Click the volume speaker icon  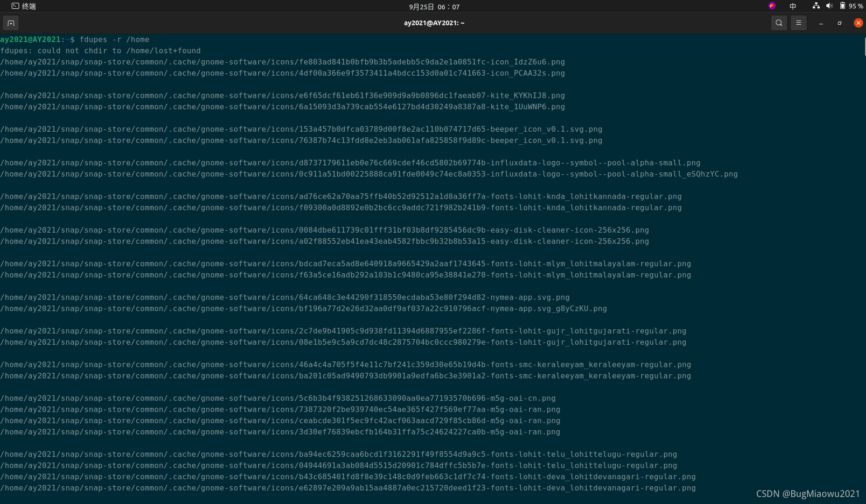point(829,6)
